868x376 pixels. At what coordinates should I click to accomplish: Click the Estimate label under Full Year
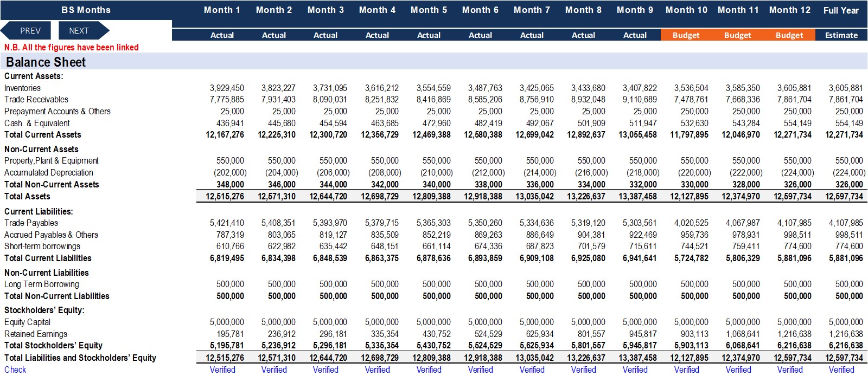[841, 35]
